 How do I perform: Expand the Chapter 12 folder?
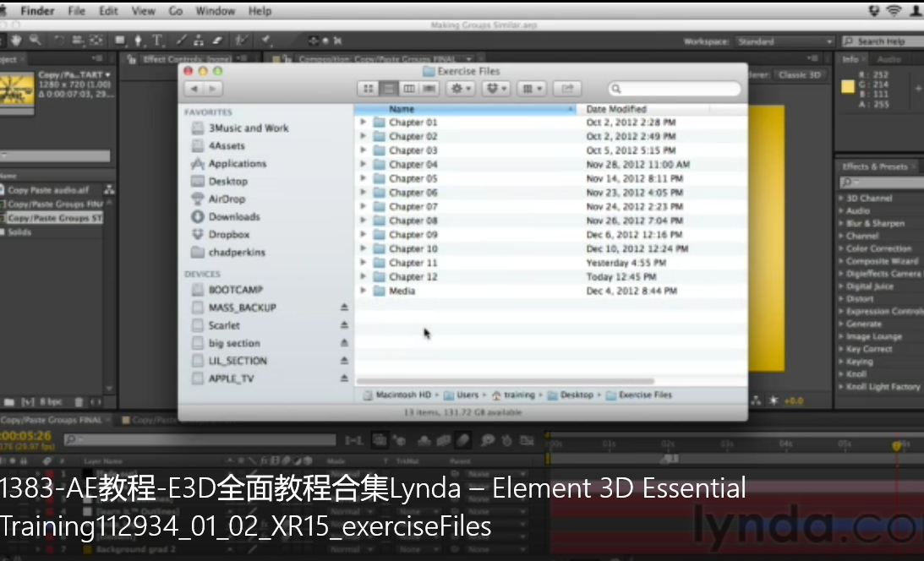363,276
